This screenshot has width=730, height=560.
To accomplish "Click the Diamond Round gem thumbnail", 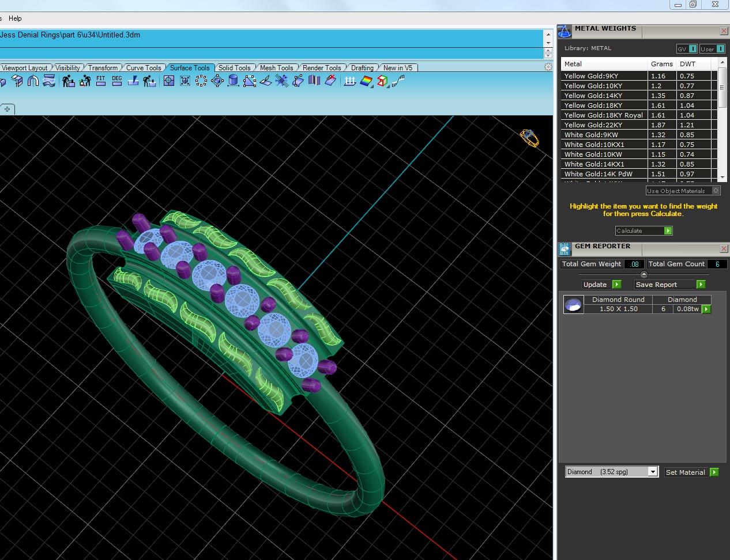I will coord(573,305).
